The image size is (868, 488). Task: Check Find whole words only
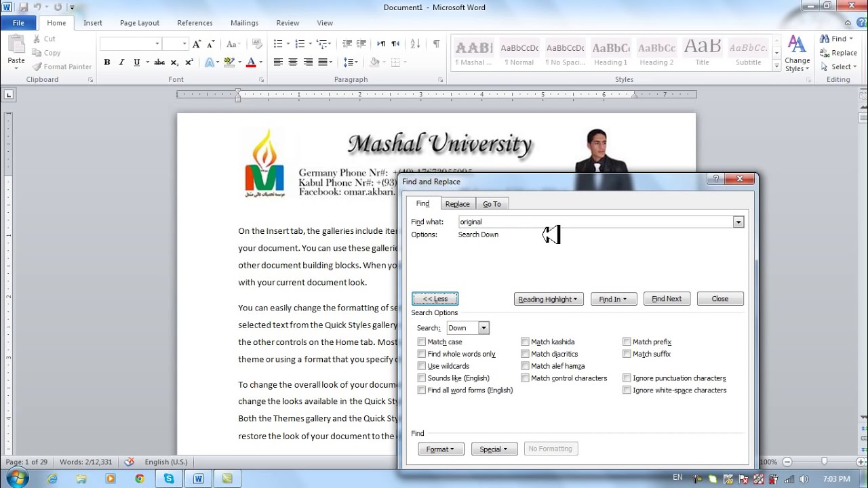422,354
